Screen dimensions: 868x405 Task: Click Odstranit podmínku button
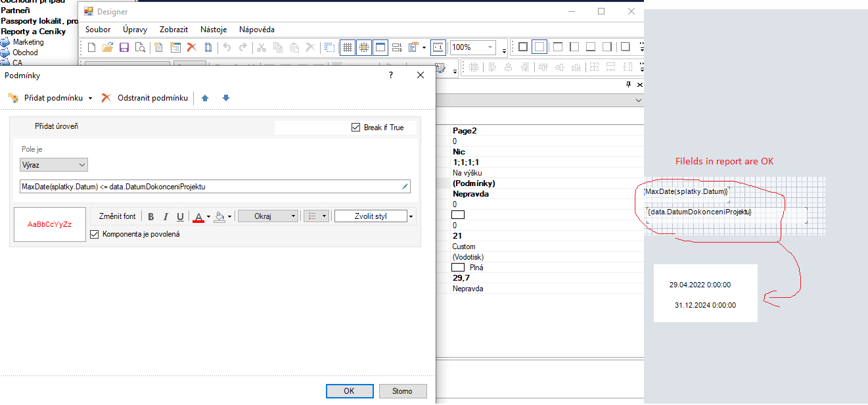pos(145,97)
